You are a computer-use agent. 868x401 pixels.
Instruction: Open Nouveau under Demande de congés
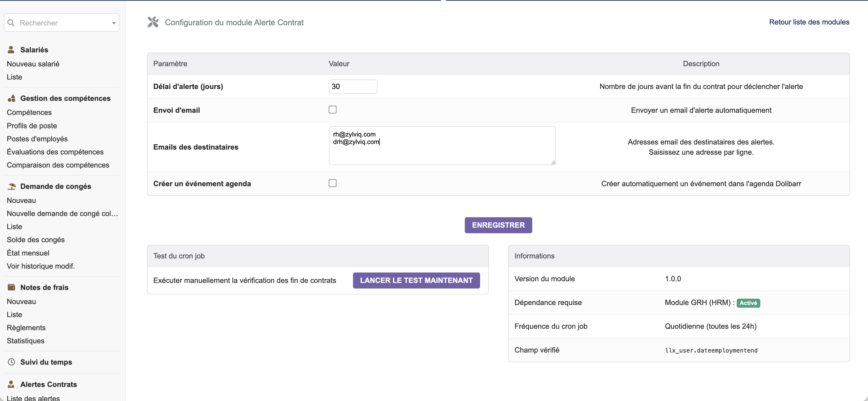[x=21, y=200]
